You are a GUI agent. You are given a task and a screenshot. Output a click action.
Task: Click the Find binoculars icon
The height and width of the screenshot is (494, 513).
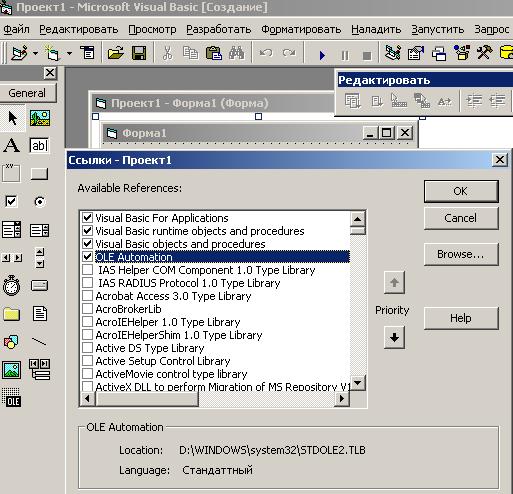(237, 53)
